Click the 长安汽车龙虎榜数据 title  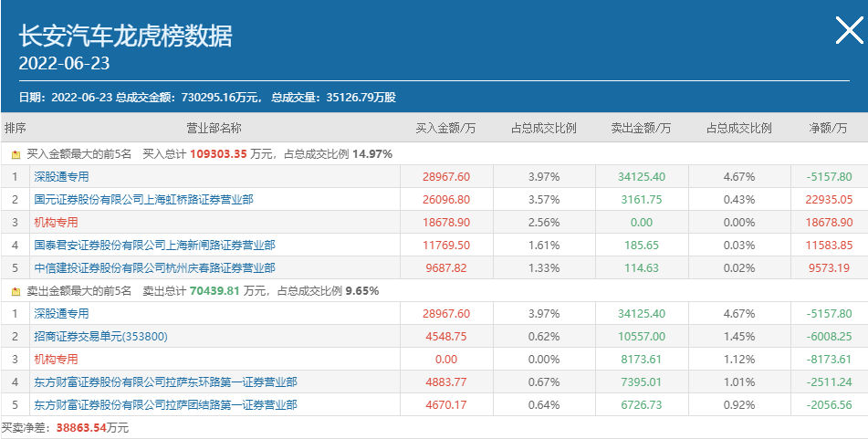pyautogui.click(x=125, y=35)
